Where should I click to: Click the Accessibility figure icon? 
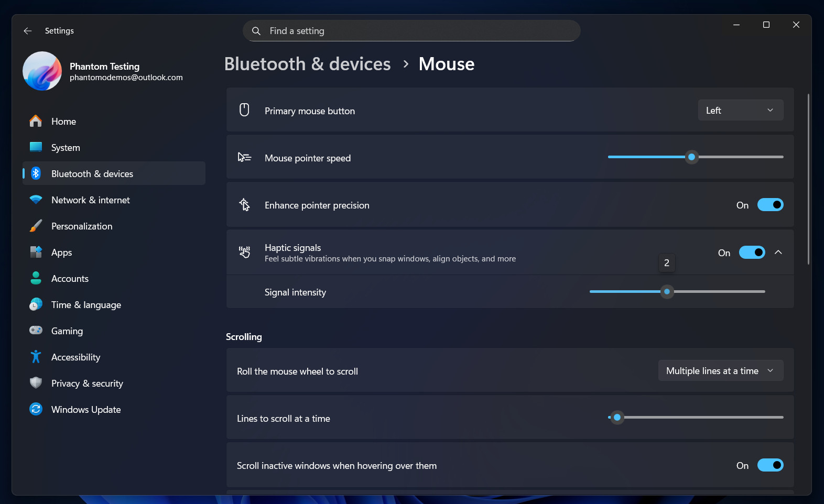36,357
